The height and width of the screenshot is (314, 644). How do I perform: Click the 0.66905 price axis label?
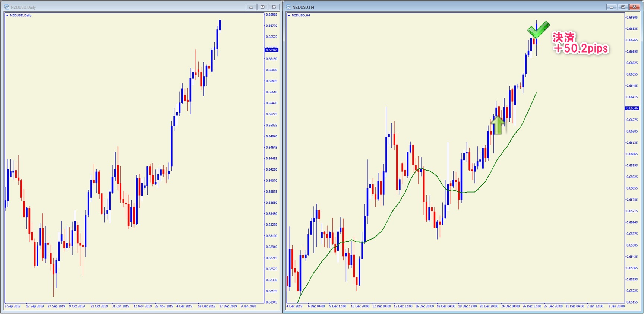(x=632, y=17)
